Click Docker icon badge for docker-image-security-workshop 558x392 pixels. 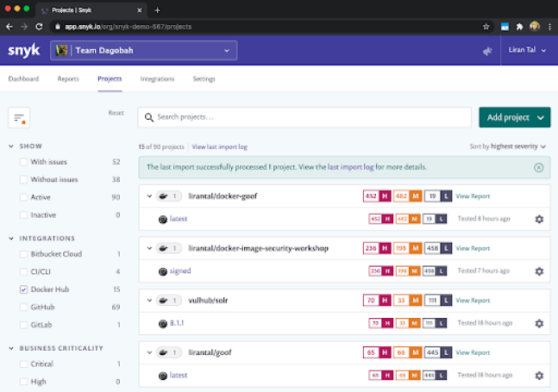169,248
